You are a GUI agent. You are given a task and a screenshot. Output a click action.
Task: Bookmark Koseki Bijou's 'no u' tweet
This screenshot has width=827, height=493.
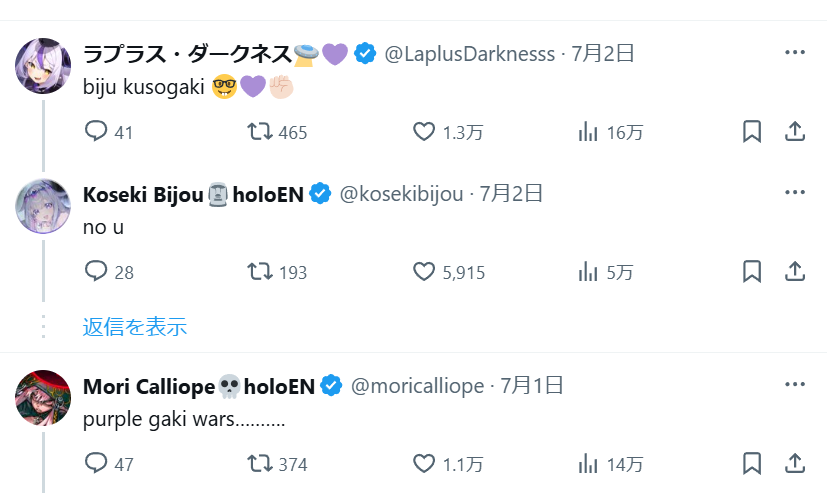[752, 271]
